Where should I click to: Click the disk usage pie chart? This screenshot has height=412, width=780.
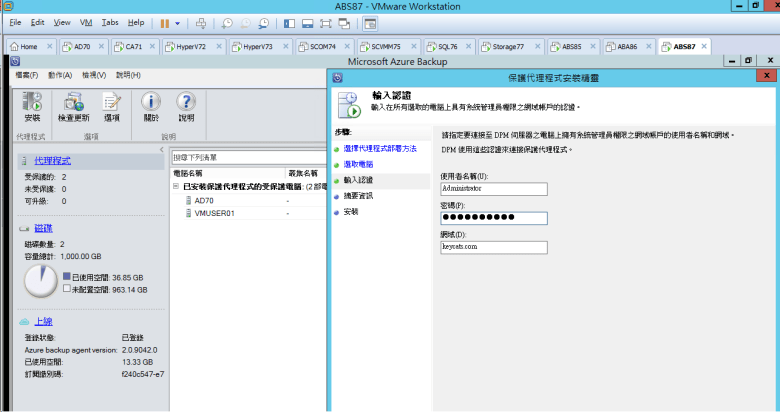(x=41, y=281)
